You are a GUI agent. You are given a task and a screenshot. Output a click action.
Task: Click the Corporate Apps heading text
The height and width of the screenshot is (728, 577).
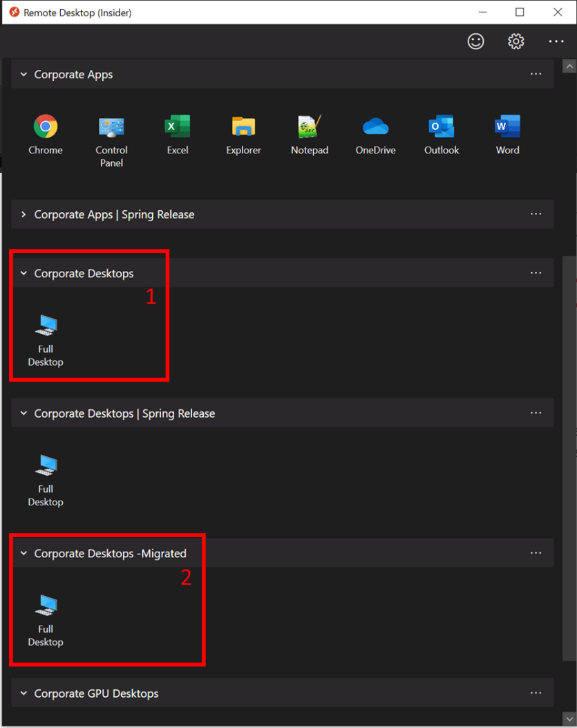pyautogui.click(x=73, y=75)
